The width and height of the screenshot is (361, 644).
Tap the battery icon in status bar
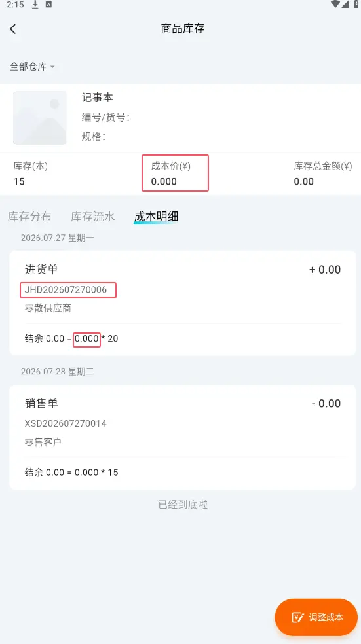point(356,4)
